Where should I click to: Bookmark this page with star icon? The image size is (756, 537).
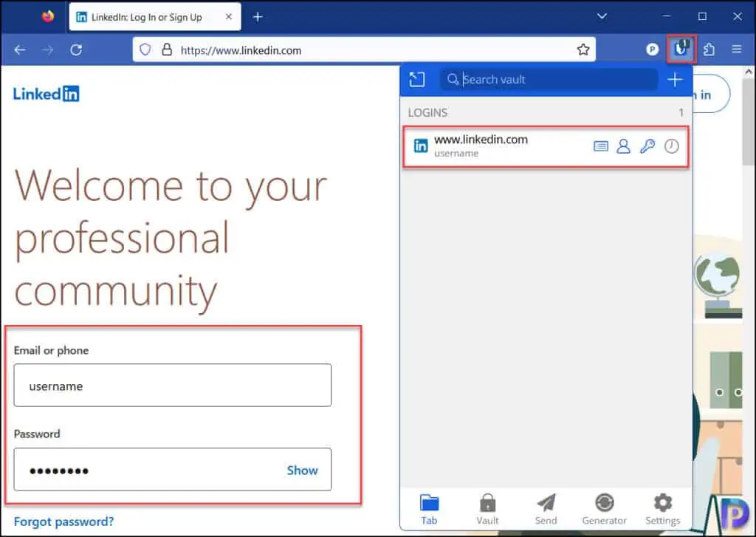click(x=583, y=49)
